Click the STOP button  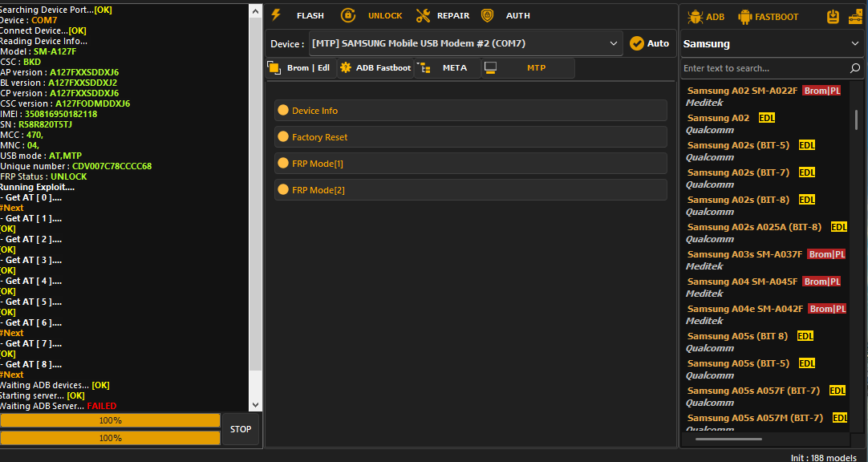(241, 429)
